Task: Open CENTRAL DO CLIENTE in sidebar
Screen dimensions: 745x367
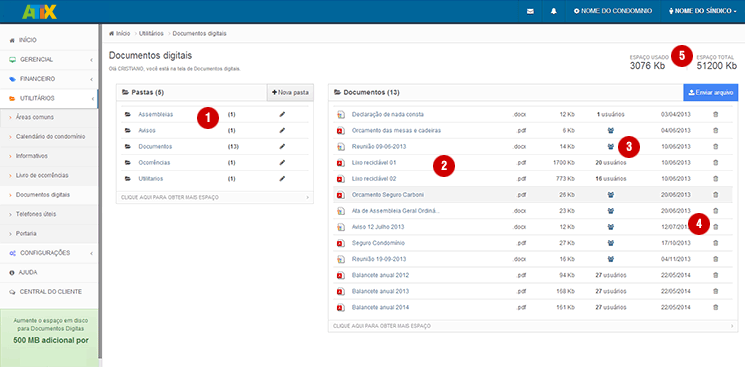Action: pyautogui.click(x=49, y=291)
